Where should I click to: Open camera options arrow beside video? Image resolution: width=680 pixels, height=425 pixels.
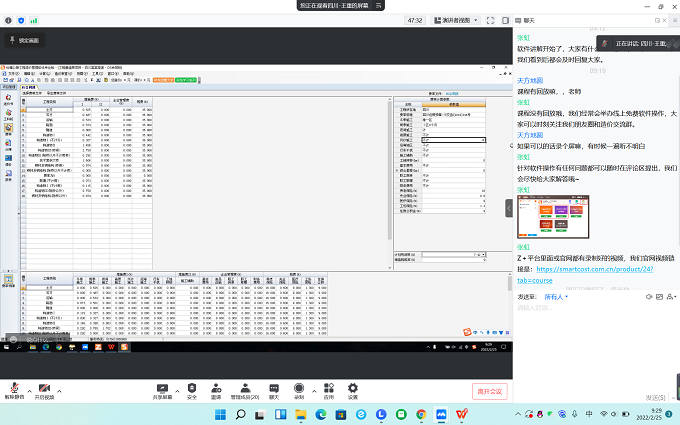[x=59, y=391]
